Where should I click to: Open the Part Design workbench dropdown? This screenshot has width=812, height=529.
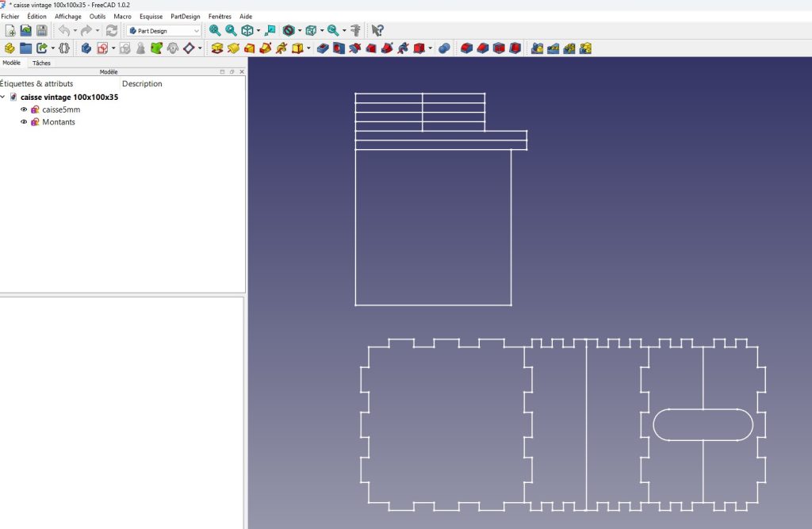[x=163, y=31]
